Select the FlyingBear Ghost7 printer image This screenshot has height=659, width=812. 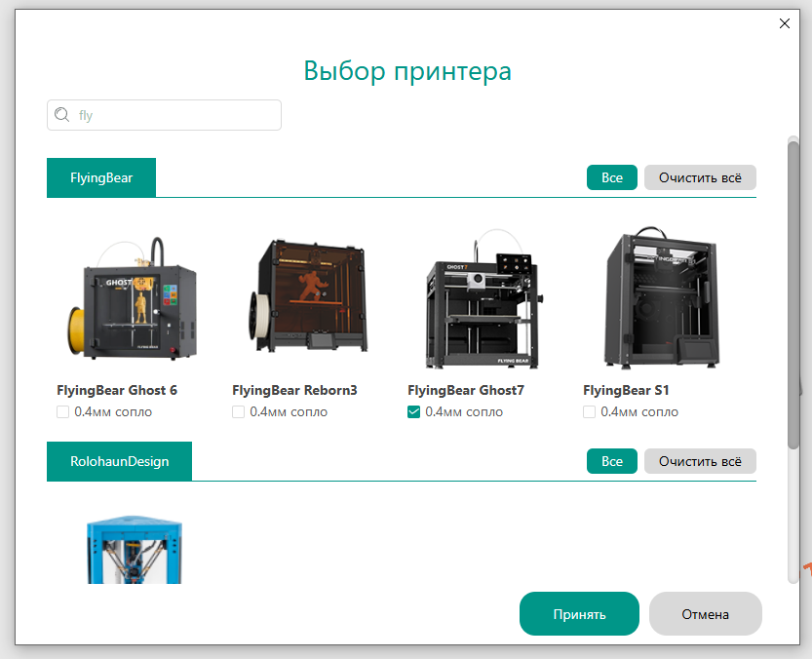(483, 299)
